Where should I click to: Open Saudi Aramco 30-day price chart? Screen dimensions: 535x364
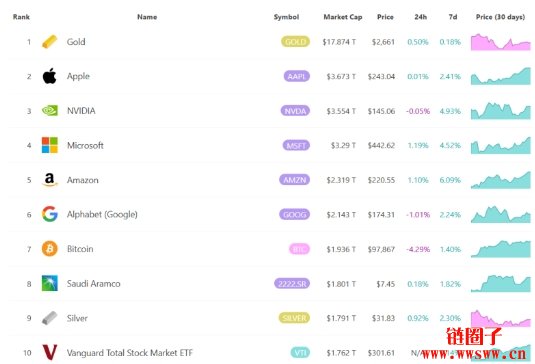click(501, 283)
